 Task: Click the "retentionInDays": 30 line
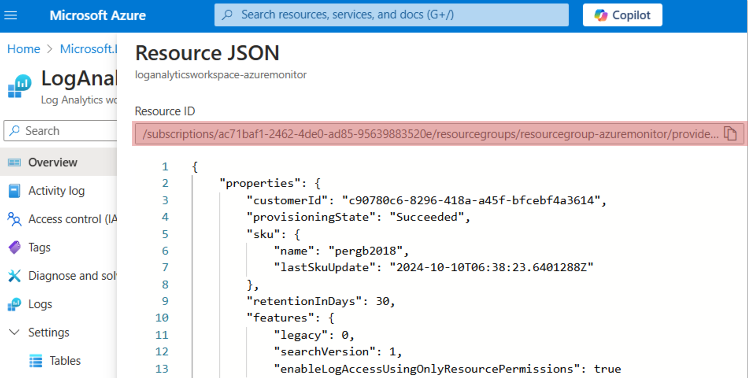pyautogui.click(x=321, y=301)
